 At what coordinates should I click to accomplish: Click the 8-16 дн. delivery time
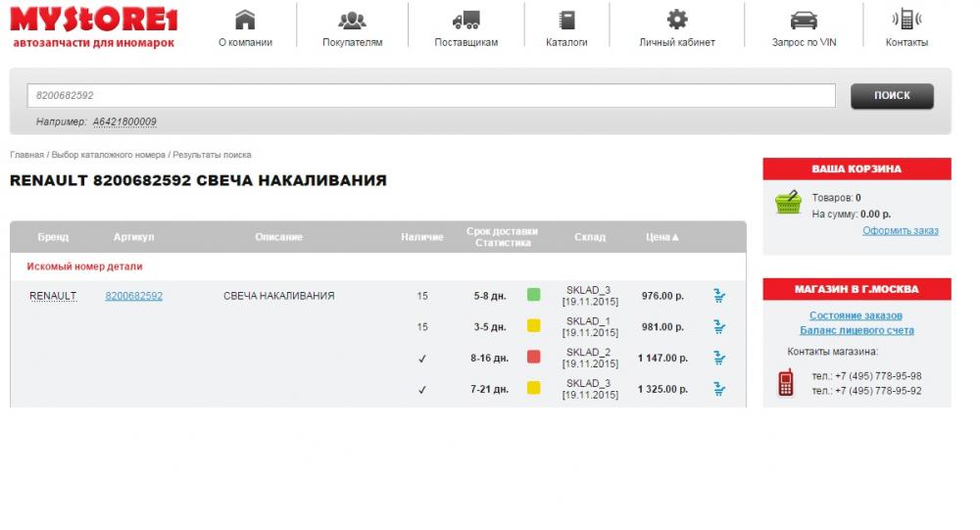(489, 359)
